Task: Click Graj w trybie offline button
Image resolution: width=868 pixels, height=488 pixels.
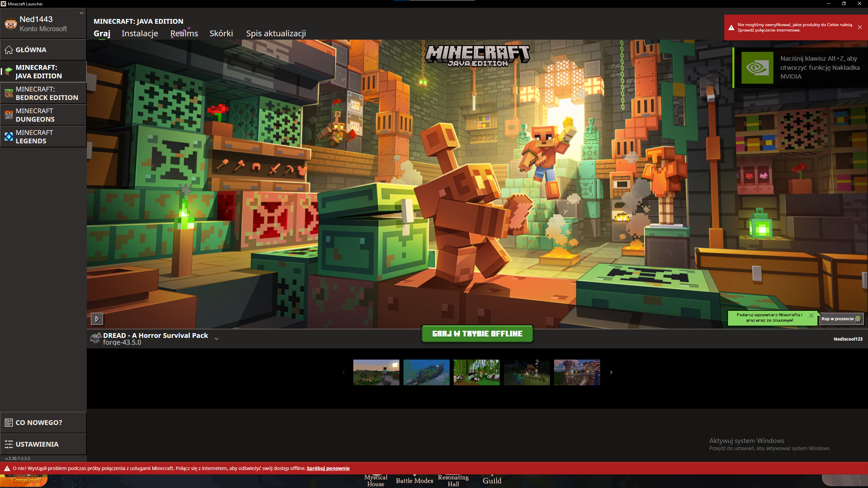Action: (x=477, y=334)
